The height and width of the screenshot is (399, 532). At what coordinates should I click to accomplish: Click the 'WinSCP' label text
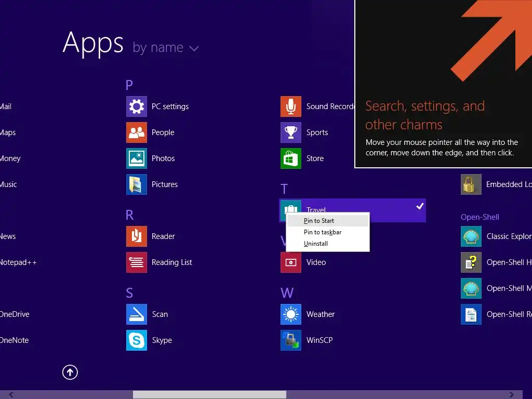[320, 340]
